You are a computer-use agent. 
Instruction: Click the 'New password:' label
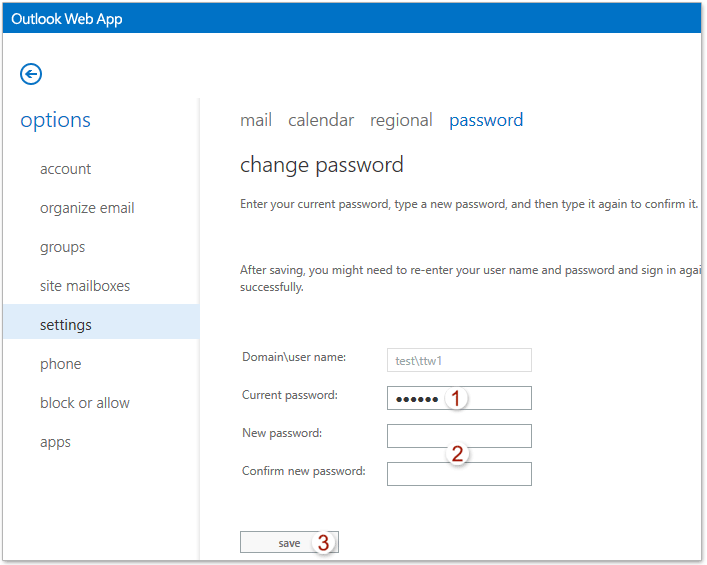[282, 433]
